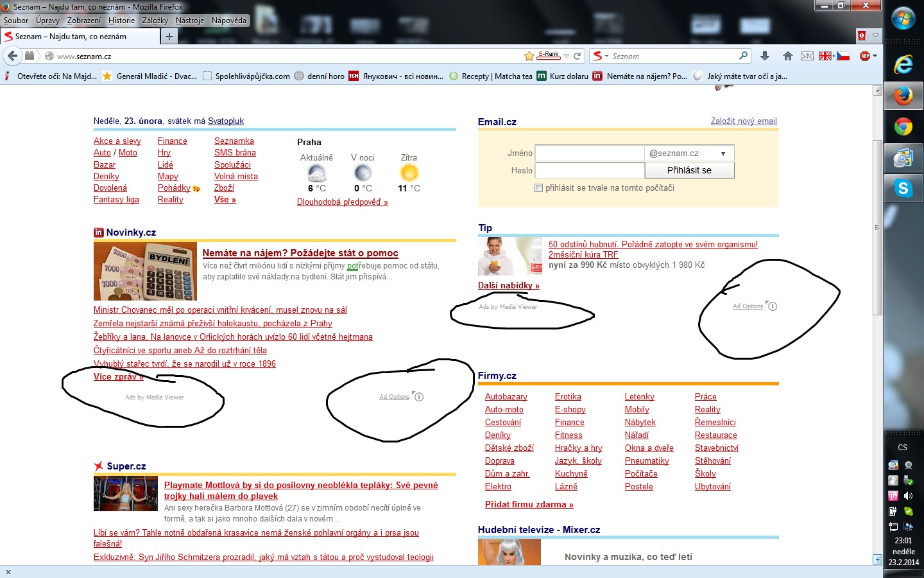The width and height of the screenshot is (924, 578).
Task: Open the 'Založit nový email' link
Action: tap(743, 121)
